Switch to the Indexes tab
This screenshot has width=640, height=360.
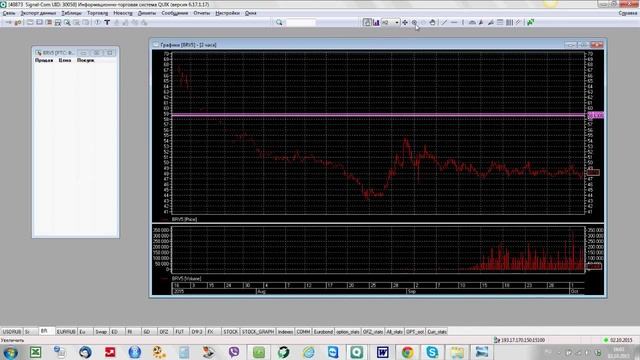(285, 332)
